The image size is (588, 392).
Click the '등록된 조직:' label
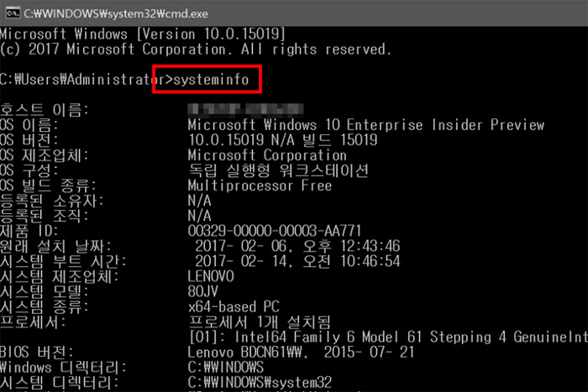click(45, 216)
